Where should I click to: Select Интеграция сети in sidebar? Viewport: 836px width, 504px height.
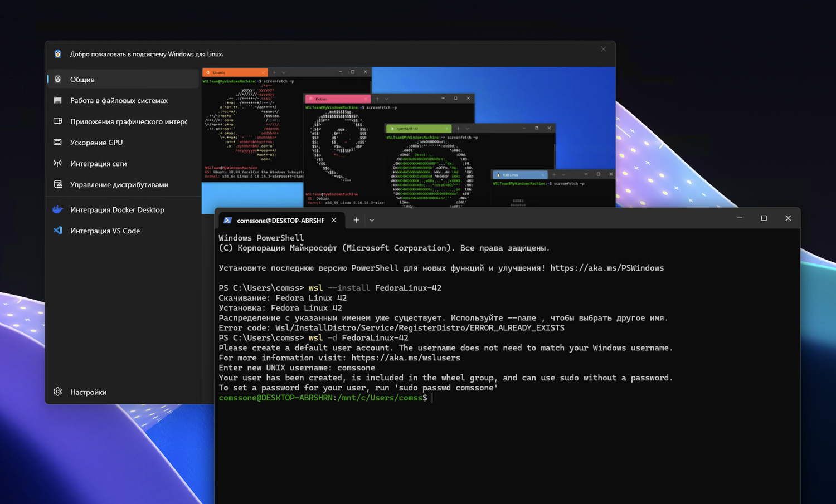coord(123,164)
